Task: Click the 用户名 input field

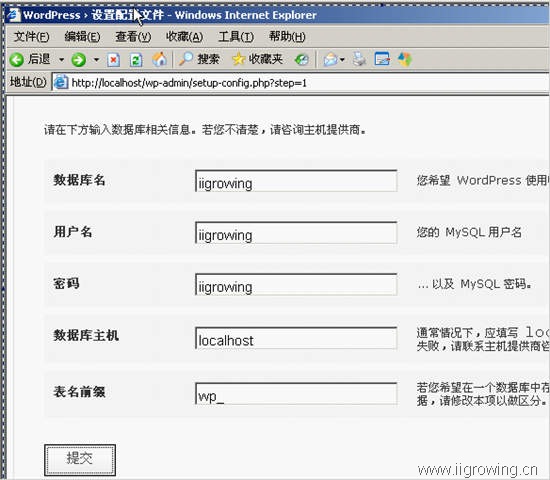Action: [x=296, y=233]
